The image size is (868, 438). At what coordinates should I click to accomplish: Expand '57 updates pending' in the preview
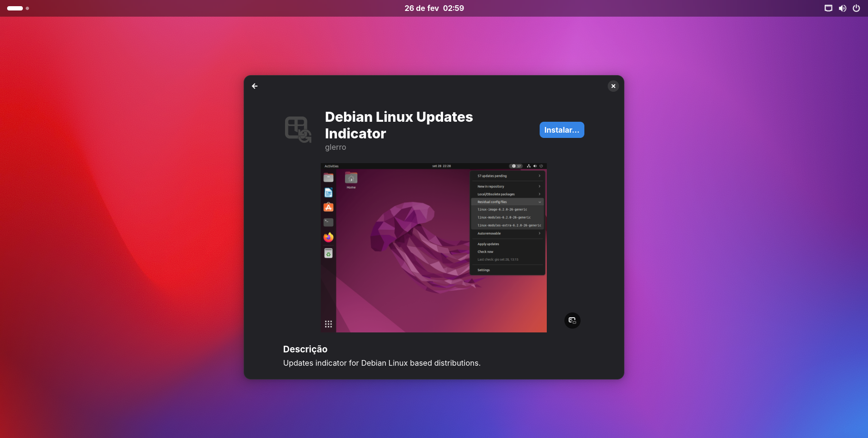pyautogui.click(x=507, y=176)
